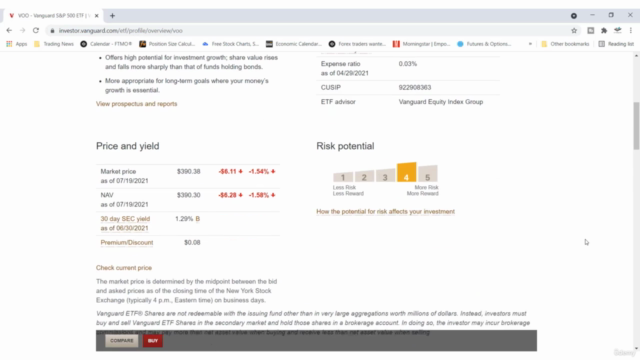Screen dimensions: 640x360
Task: Open the Calendar - FTMO bookmark
Action: [x=106, y=44]
